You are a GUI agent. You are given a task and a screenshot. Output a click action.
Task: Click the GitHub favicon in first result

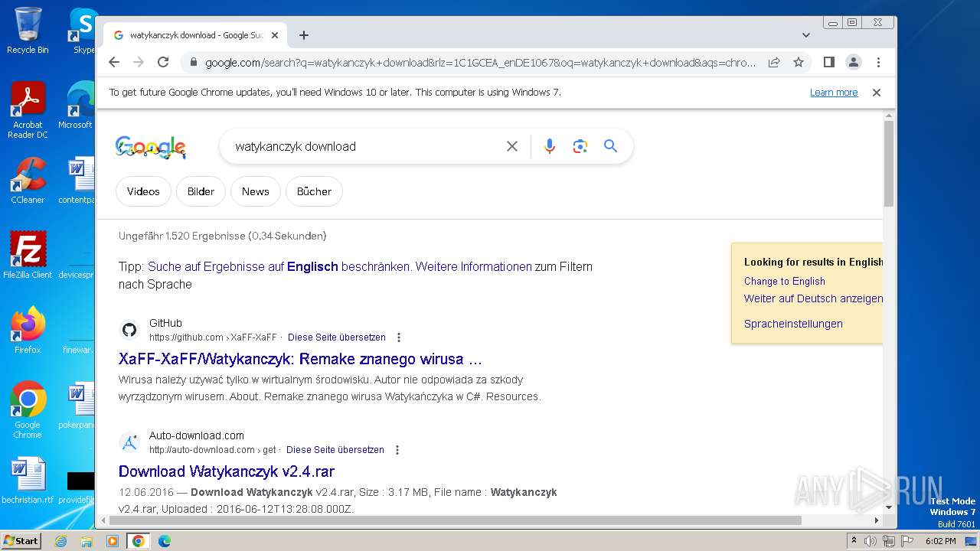coord(129,330)
